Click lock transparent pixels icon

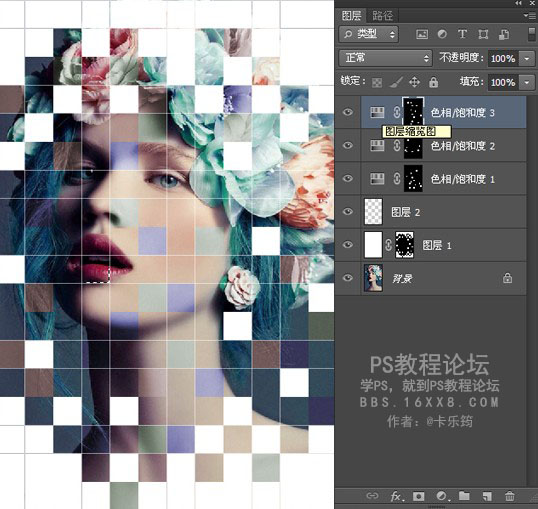(x=377, y=82)
